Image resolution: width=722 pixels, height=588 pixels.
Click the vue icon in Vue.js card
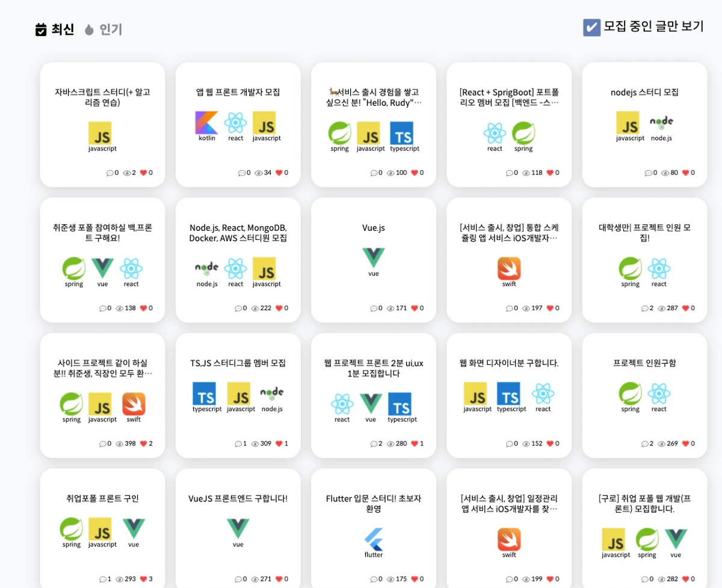[374, 259]
